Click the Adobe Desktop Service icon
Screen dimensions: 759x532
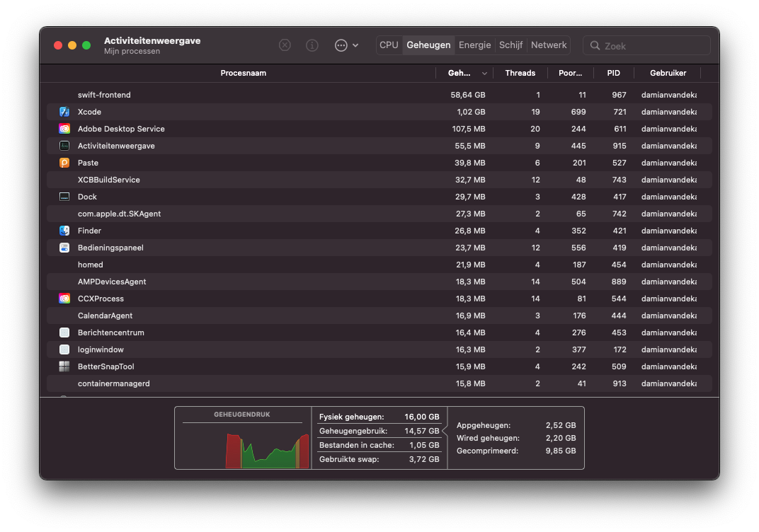[64, 129]
